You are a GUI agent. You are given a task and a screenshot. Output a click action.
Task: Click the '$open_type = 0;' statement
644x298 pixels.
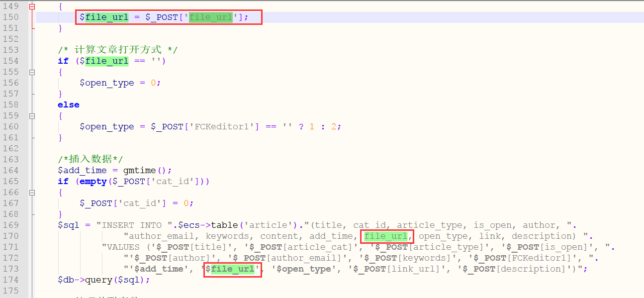click(120, 83)
